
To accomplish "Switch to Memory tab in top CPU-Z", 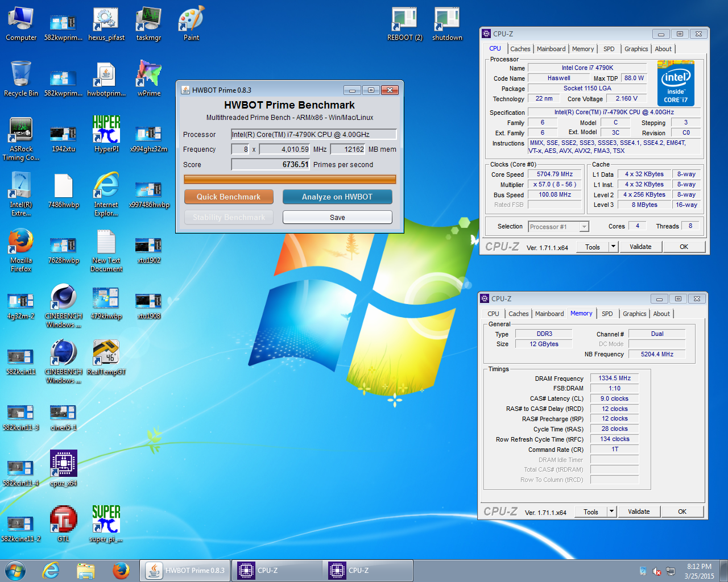I will tap(583, 49).
